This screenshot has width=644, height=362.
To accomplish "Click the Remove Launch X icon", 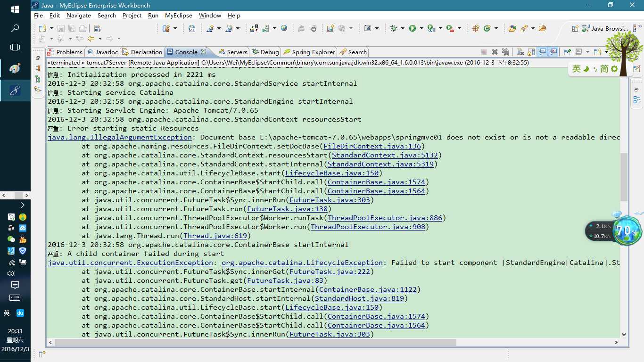I will (495, 52).
